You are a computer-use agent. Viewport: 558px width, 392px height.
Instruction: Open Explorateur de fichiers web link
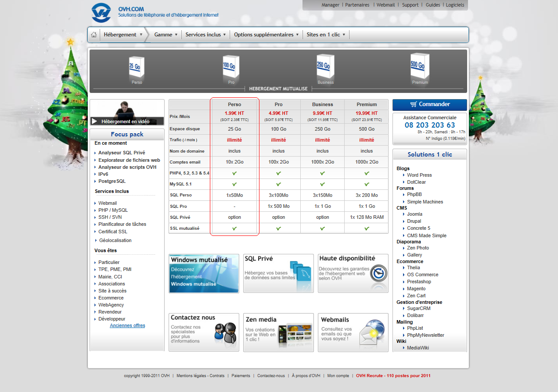(x=129, y=160)
